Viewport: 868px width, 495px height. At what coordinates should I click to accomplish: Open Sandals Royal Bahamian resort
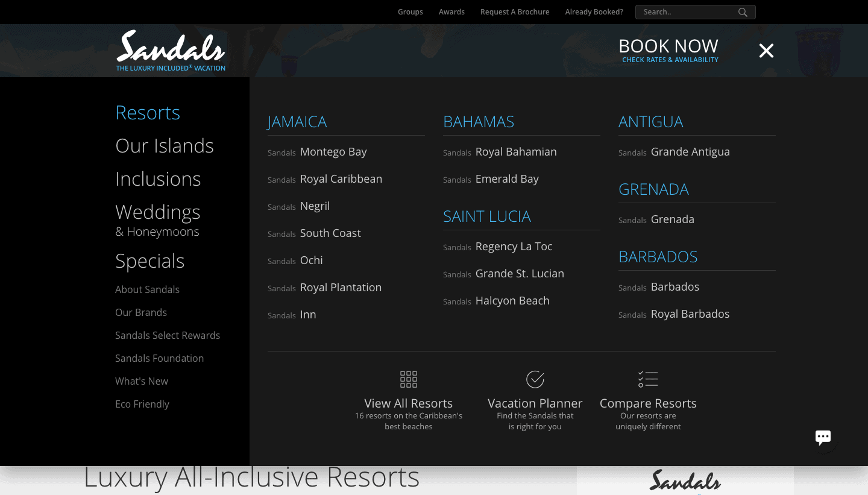[x=500, y=152]
